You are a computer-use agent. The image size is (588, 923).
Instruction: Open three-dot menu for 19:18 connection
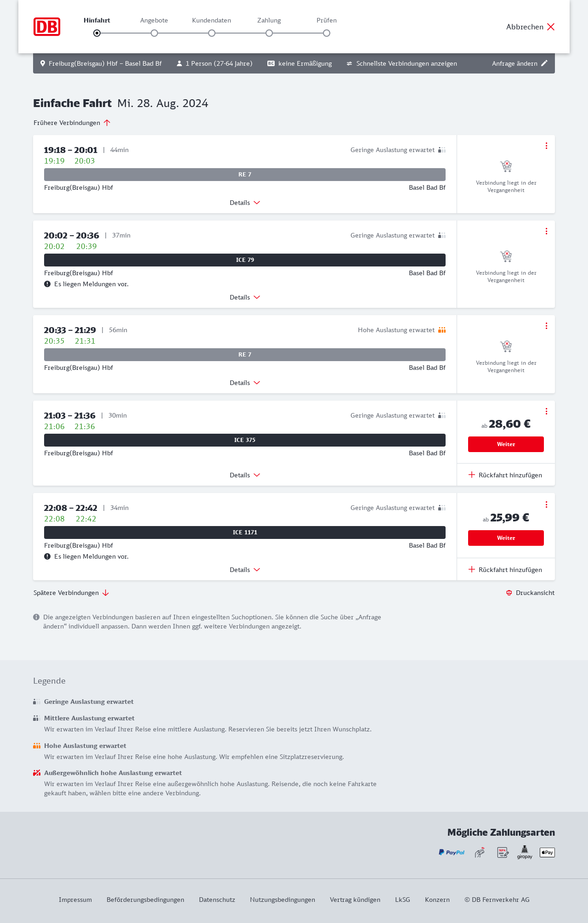pyautogui.click(x=546, y=146)
